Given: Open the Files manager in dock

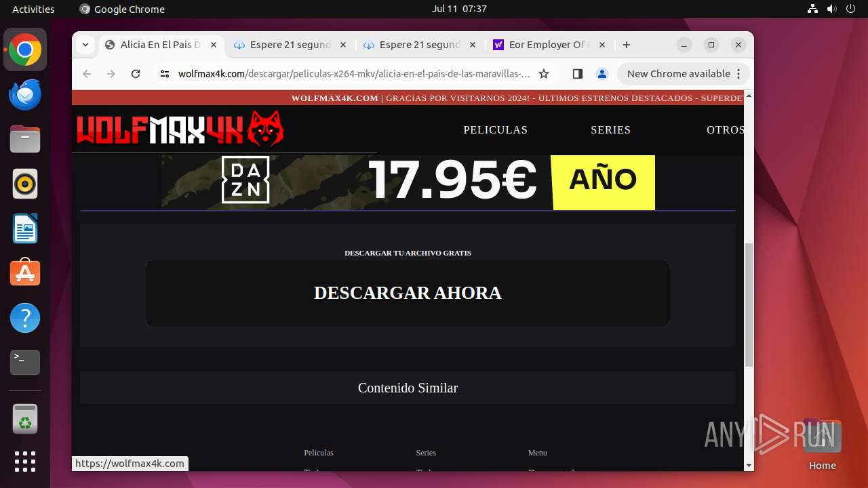Looking at the screenshot, I should (25, 140).
